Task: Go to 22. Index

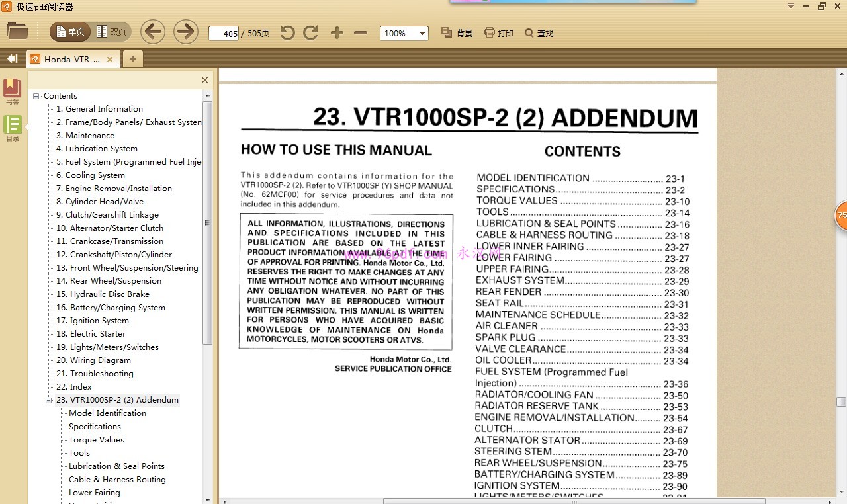Action: pyautogui.click(x=74, y=387)
